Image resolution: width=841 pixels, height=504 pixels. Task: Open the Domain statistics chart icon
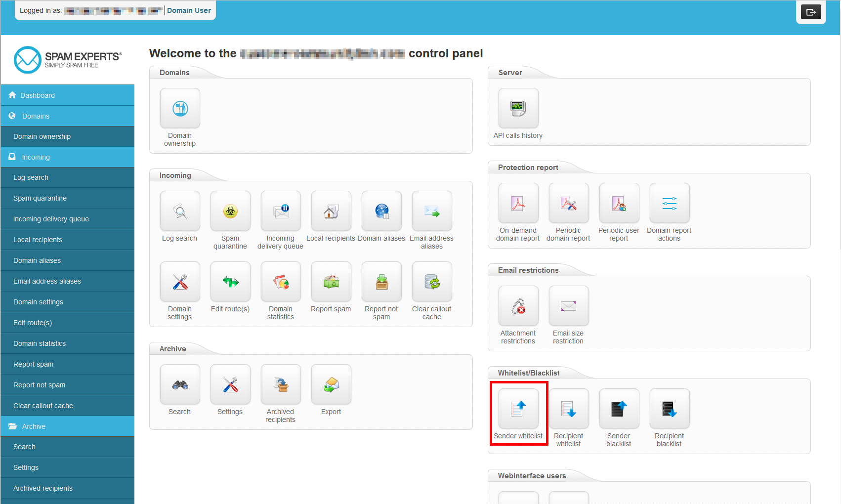280,282
